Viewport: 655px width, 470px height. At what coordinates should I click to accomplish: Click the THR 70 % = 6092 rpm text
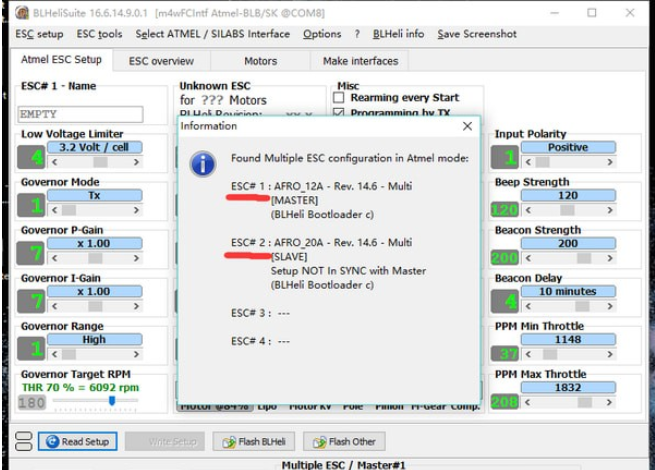[x=80, y=387]
